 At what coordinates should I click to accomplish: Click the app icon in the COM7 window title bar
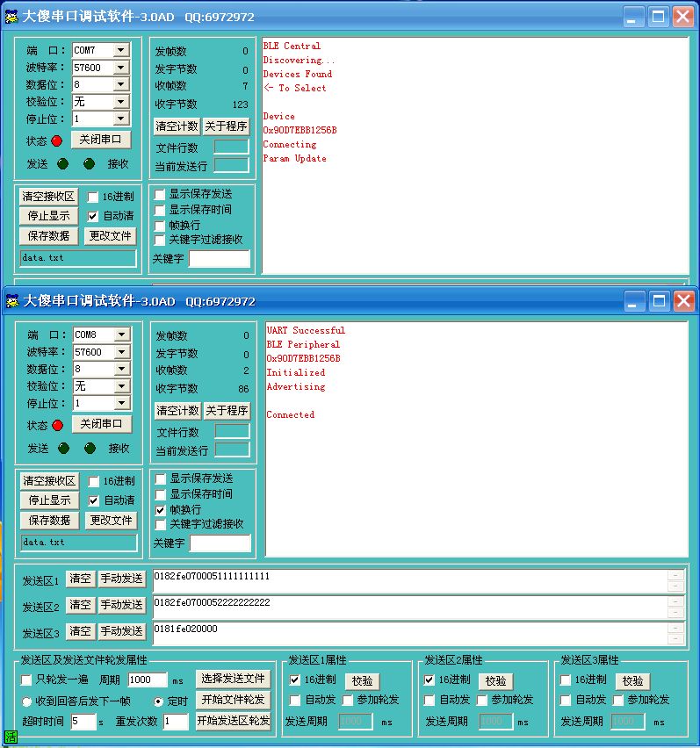click(x=11, y=17)
